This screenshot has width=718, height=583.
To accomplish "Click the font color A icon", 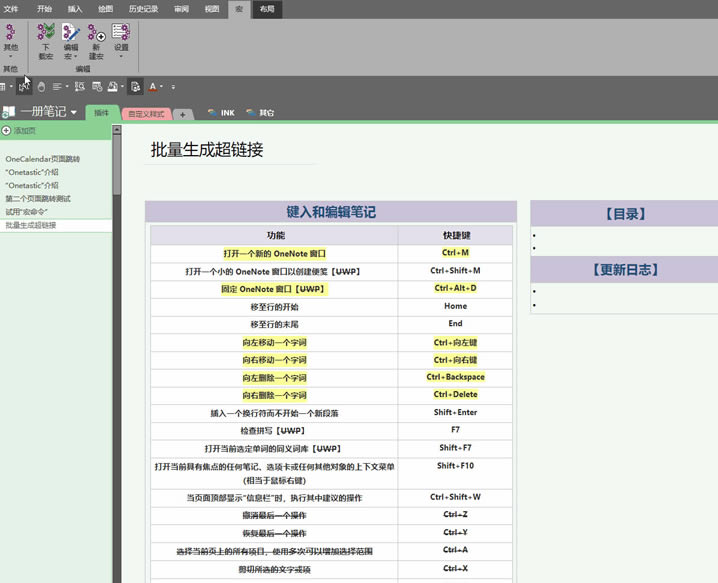I will 153,87.
